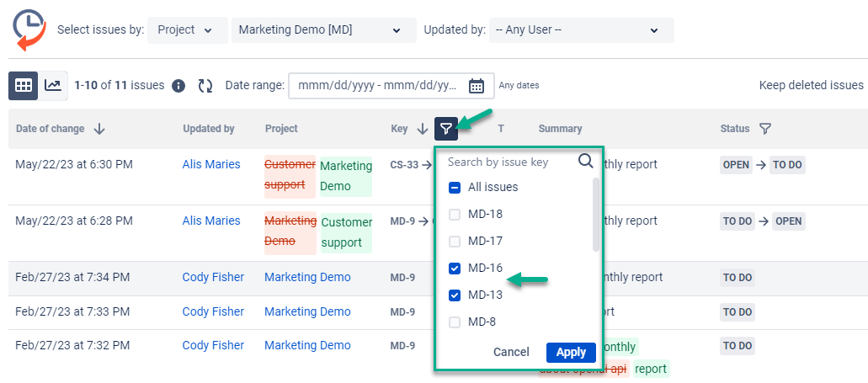Screen dimensions: 868x383
Task: Open the Project selector dropdown
Action: [x=187, y=30]
